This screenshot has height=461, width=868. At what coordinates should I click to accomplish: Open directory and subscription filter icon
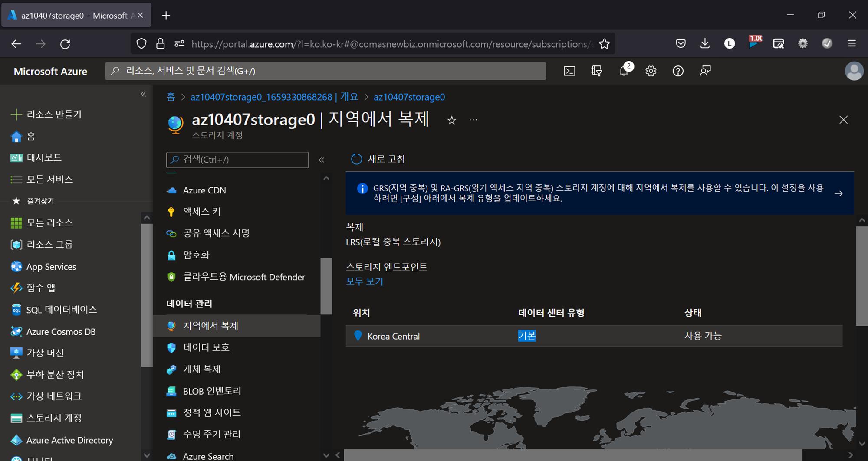coord(597,71)
